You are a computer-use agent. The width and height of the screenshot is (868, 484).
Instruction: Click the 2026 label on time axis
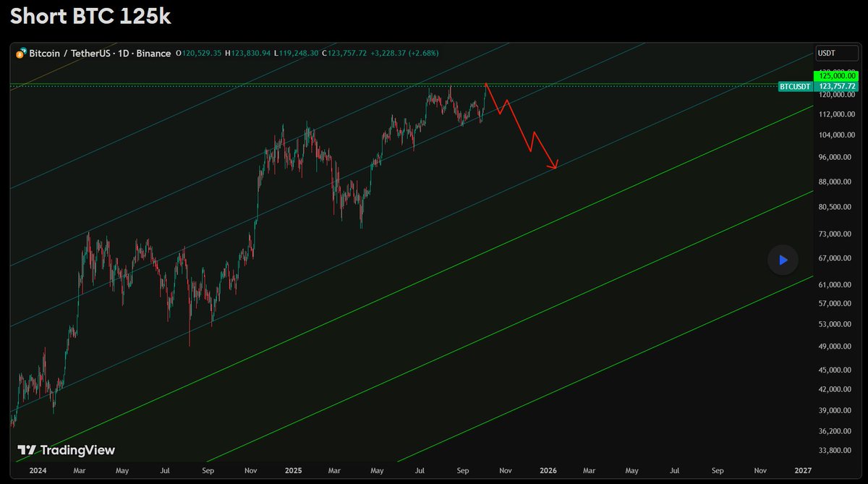click(x=548, y=470)
